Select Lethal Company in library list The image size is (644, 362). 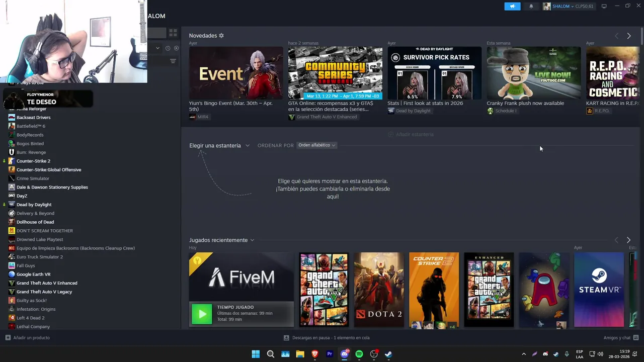pyautogui.click(x=33, y=326)
